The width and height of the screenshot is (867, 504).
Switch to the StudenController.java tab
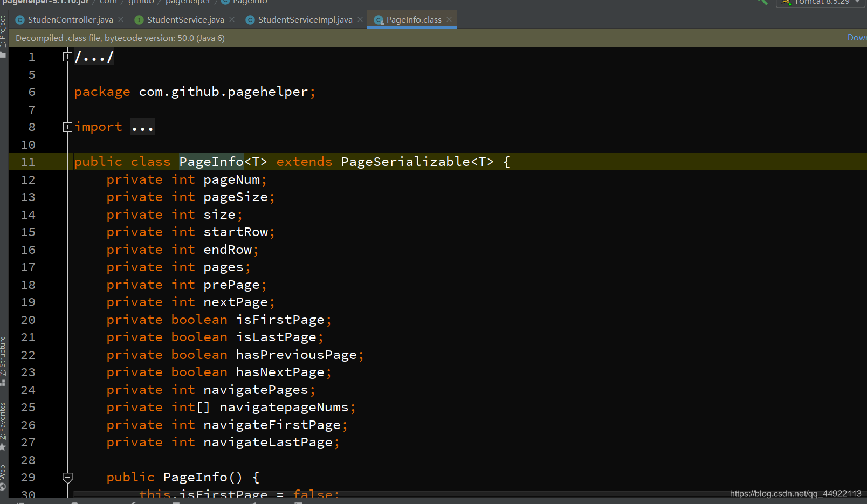tap(70, 20)
